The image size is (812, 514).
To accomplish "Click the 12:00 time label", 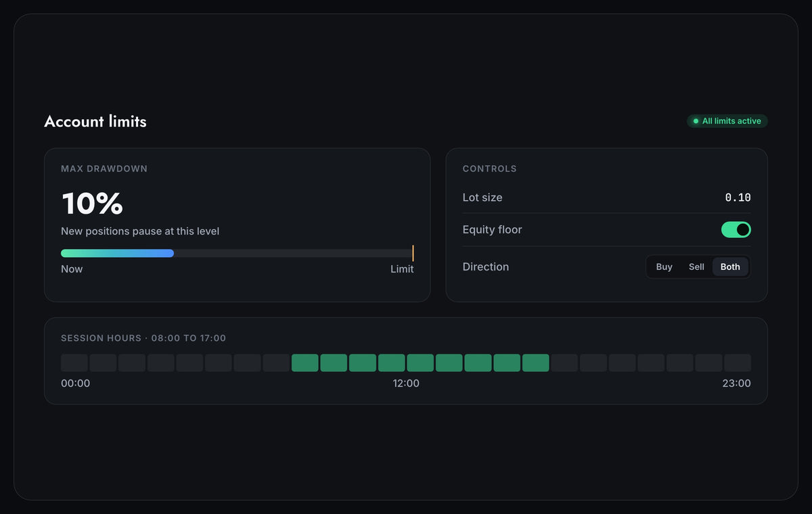I will click(406, 383).
